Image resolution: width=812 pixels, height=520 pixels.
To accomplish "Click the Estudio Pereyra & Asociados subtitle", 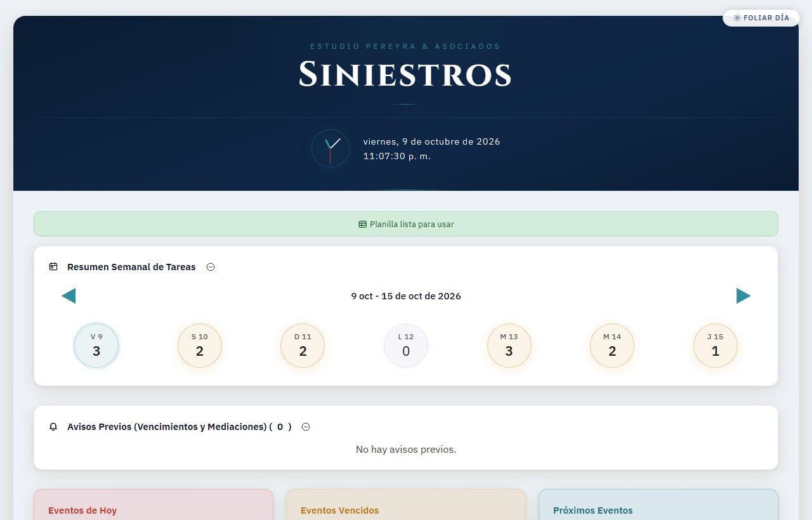I will [x=405, y=46].
